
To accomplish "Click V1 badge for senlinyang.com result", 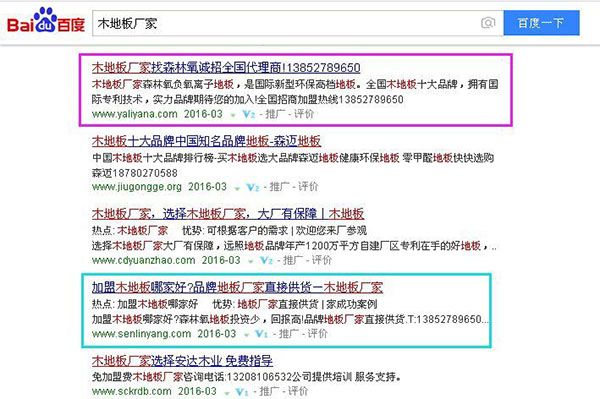I will click(x=262, y=334).
